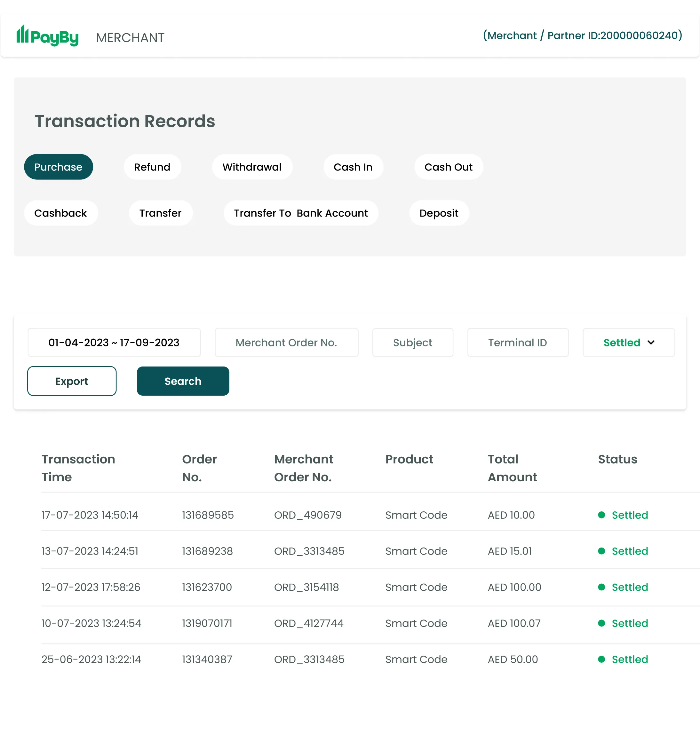The image size is (700, 742).
Task: Switch to the Withdrawal tab
Action: pos(252,167)
